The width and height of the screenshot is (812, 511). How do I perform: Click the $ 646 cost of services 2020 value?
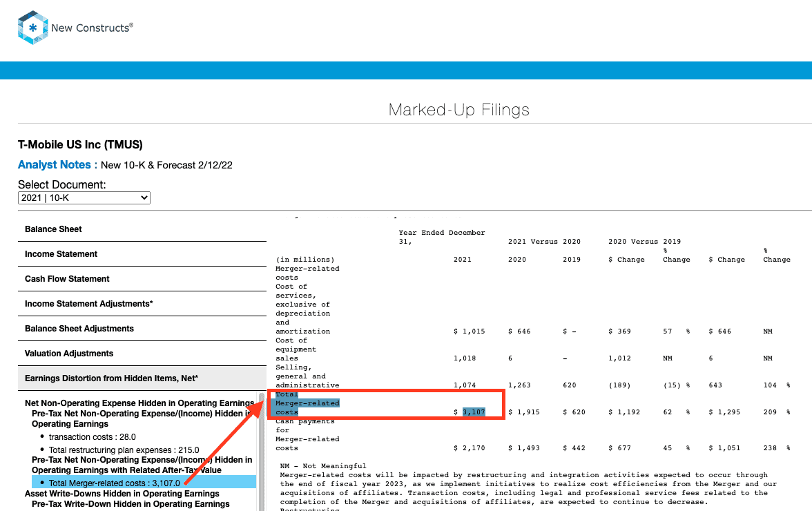coord(519,331)
